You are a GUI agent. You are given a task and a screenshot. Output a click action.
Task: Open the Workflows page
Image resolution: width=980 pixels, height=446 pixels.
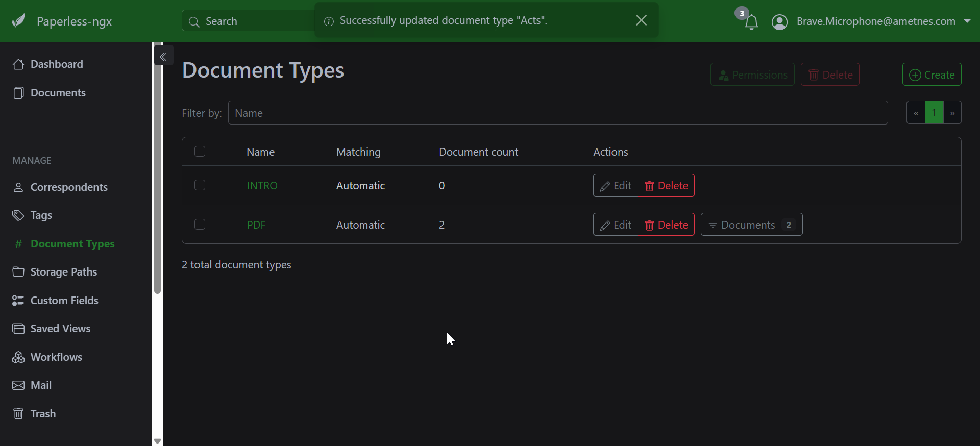pyautogui.click(x=56, y=357)
